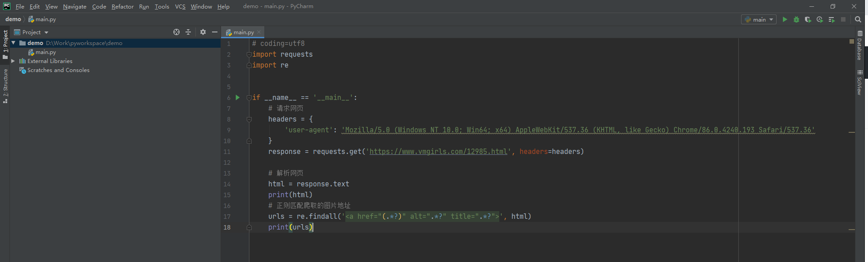The image size is (868, 262).
Task: Open the vmgirls.com URL link
Action: click(x=438, y=152)
